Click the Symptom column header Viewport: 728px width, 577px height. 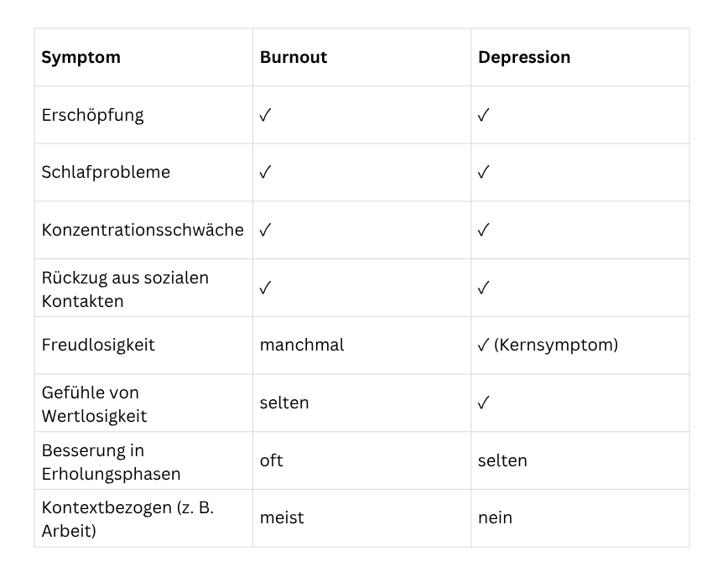(x=81, y=58)
